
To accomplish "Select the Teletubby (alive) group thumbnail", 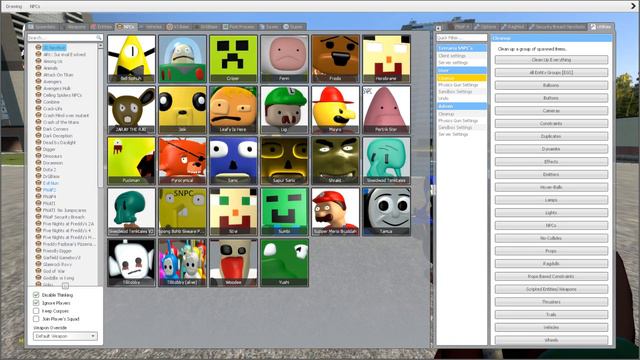I will [182, 263].
